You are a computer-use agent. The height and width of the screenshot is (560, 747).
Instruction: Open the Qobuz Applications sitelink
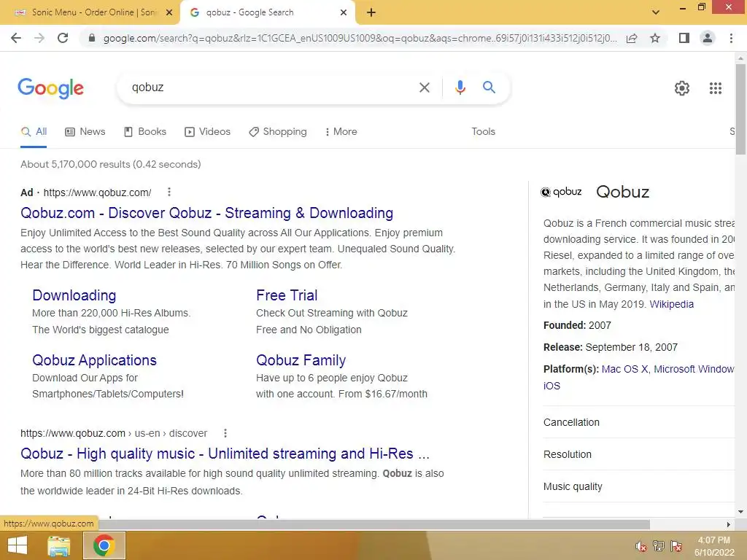click(x=94, y=360)
